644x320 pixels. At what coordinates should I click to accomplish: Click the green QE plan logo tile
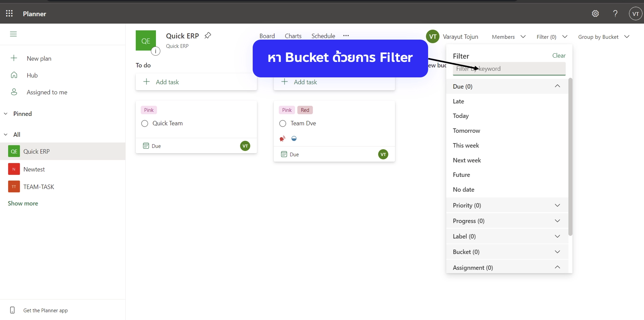(x=146, y=41)
